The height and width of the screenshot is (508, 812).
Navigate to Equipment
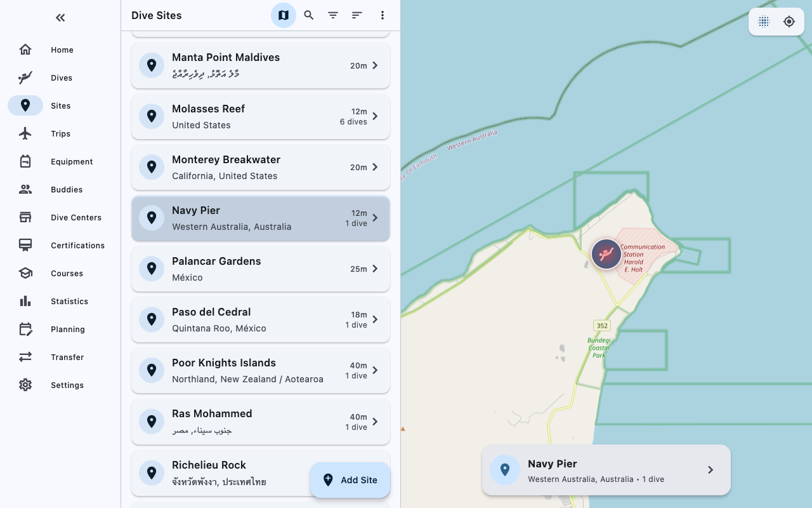(60, 161)
